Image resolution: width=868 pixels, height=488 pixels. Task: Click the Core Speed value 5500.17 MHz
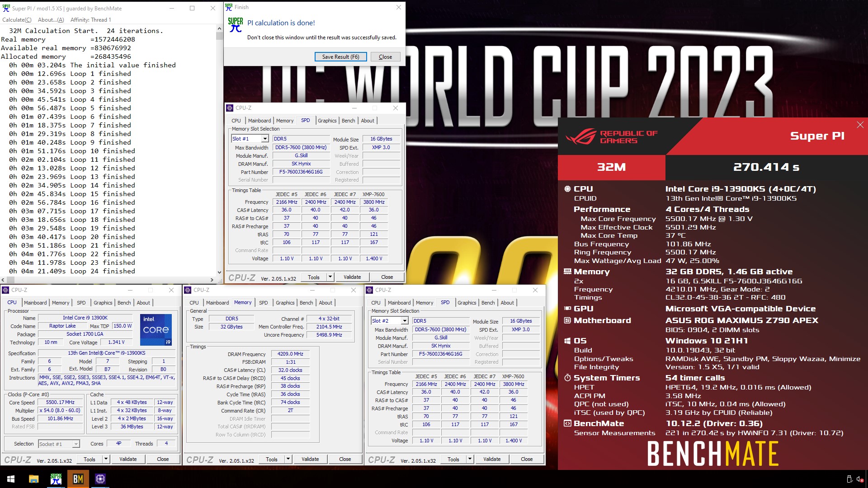tap(60, 403)
